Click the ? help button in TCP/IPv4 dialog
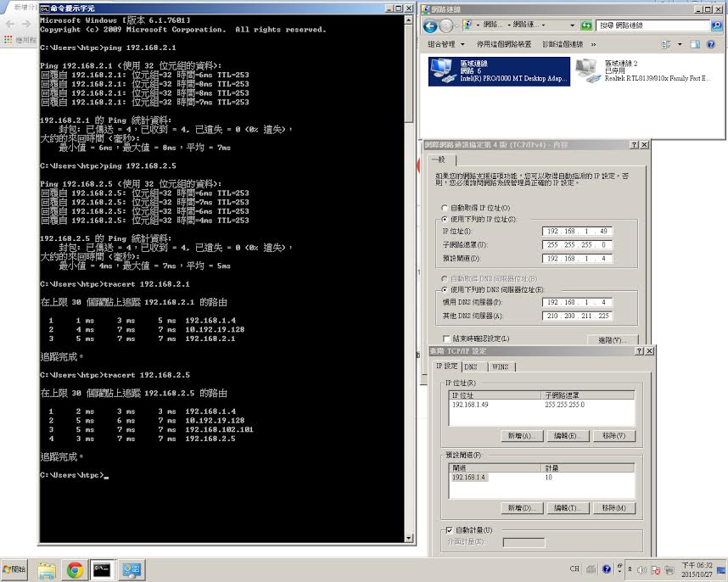 634,145
